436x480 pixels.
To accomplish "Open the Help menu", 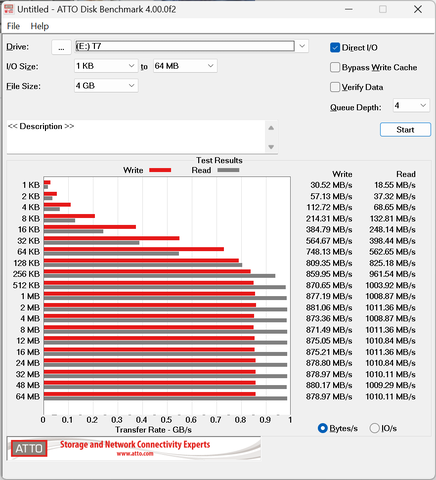I will (40, 26).
